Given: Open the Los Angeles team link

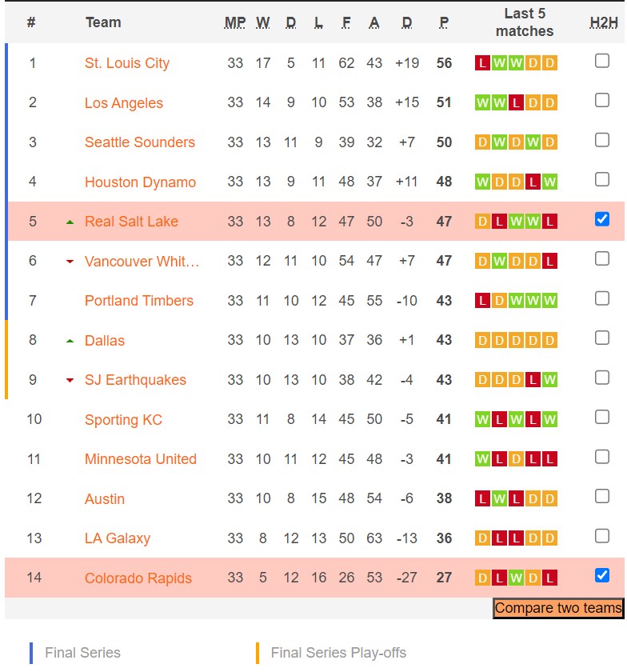Looking at the screenshot, I should (124, 103).
